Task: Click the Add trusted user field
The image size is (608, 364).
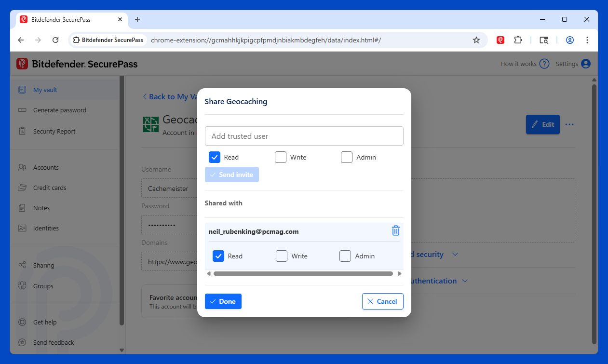Action: pos(304,136)
